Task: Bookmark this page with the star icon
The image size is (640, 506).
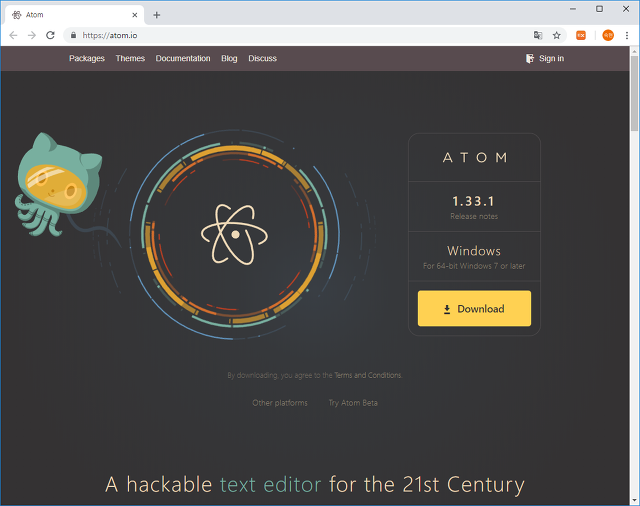Action: click(556, 36)
